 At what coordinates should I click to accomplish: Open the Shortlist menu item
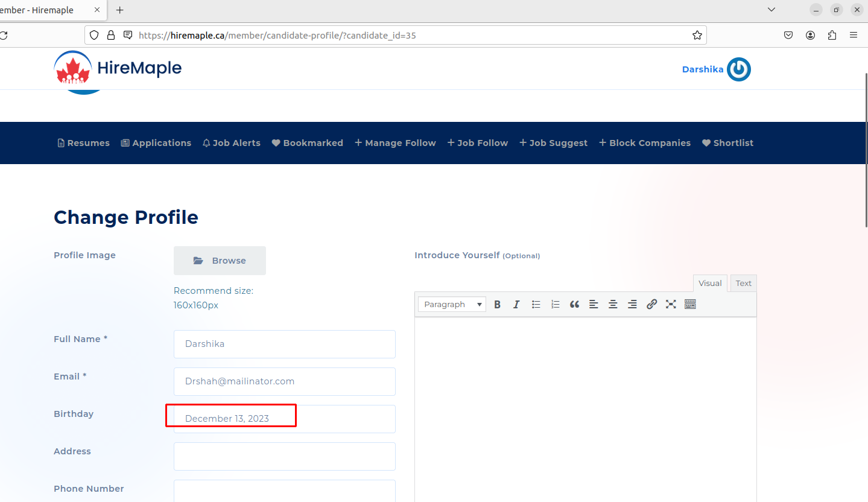728,143
